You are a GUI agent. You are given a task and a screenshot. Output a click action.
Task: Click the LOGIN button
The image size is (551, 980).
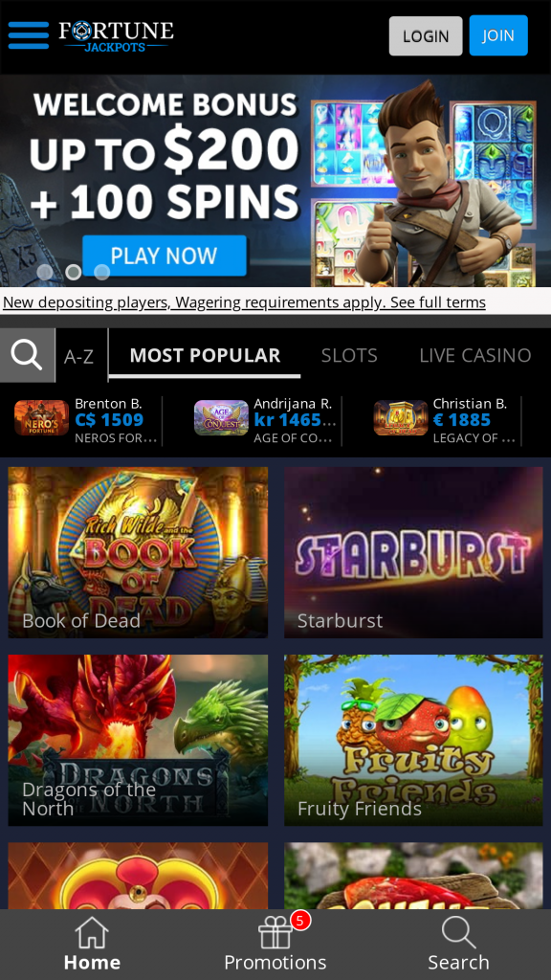pos(426,35)
